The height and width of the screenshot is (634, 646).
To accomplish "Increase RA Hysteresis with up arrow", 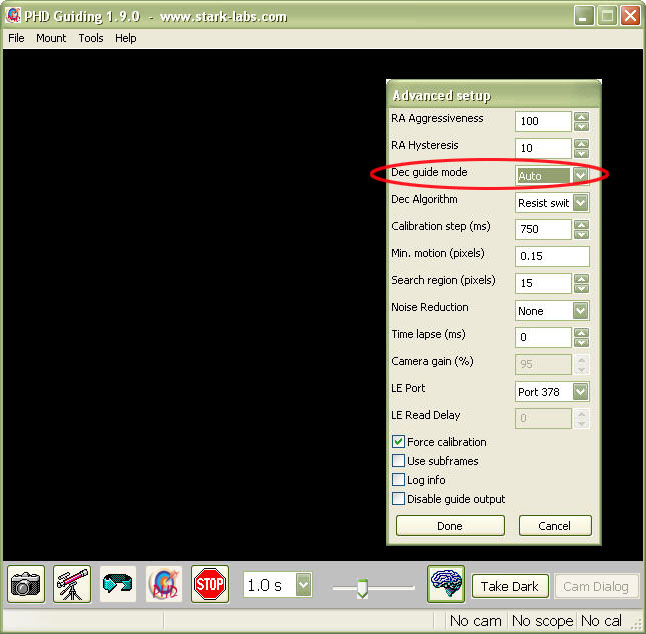I will click(x=581, y=143).
